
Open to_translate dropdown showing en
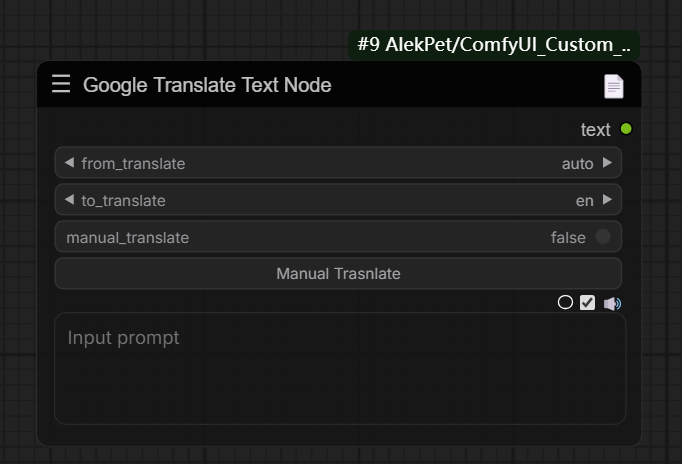click(584, 200)
